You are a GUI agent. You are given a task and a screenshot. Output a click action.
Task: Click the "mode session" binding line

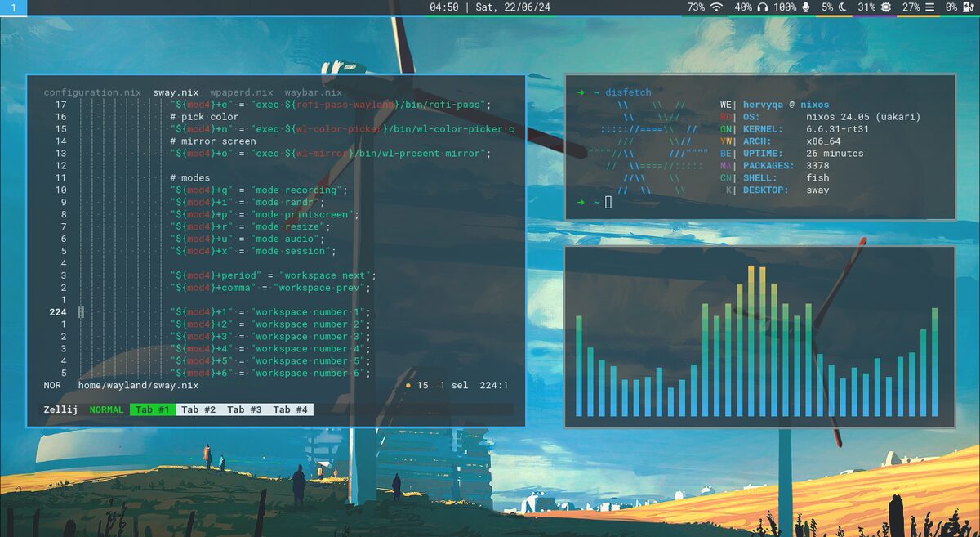(254, 251)
